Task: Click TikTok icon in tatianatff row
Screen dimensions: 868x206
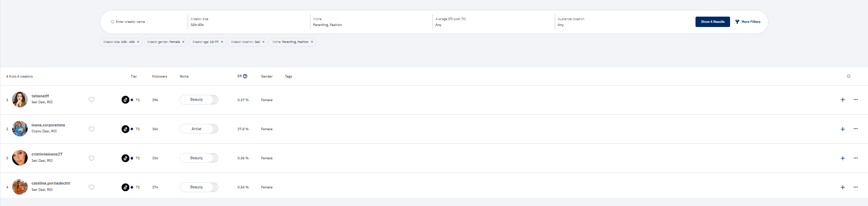Action: coord(125,100)
